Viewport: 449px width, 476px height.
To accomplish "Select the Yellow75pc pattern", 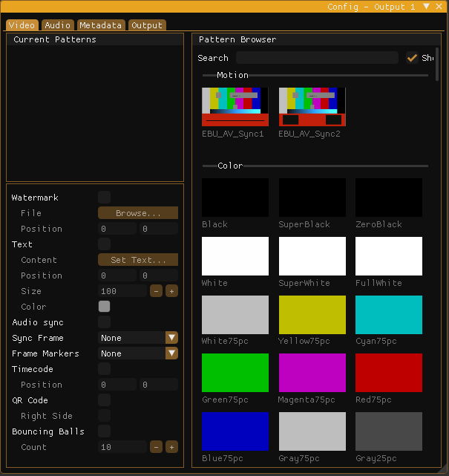I will click(x=312, y=315).
